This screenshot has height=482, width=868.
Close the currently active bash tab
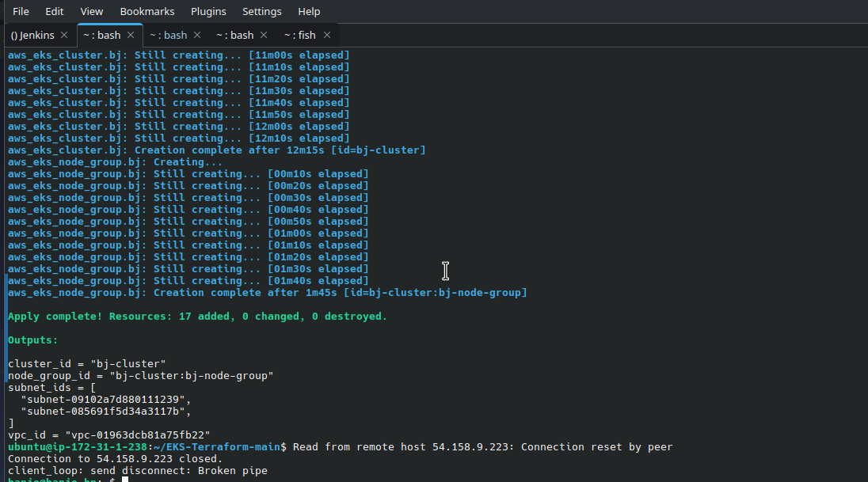point(131,35)
